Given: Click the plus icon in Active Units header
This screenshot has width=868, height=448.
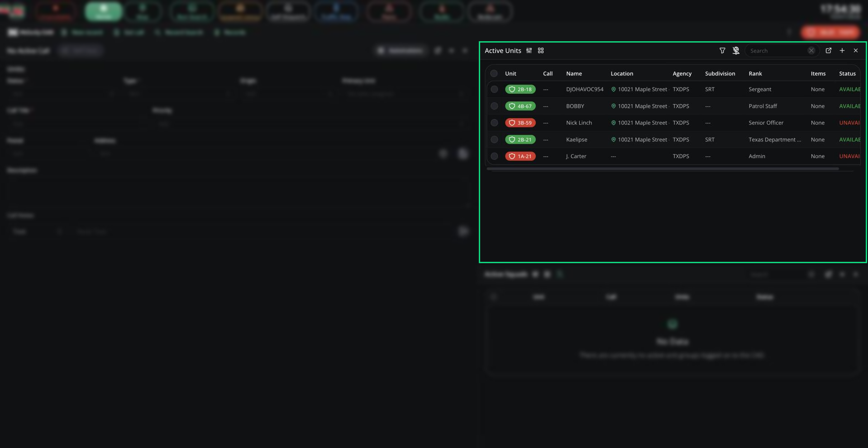Looking at the screenshot, I should pos(842,51).
